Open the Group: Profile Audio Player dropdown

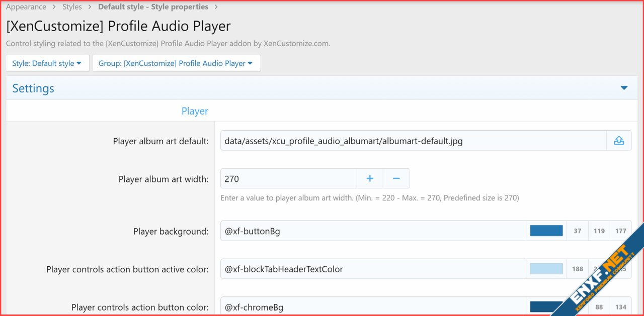point(176,63)
